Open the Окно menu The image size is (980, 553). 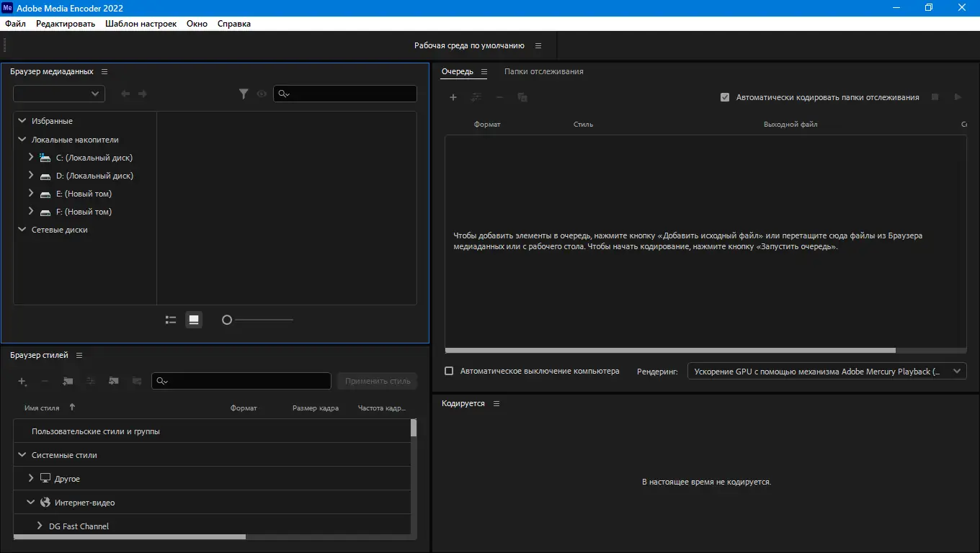coord(197,24)
